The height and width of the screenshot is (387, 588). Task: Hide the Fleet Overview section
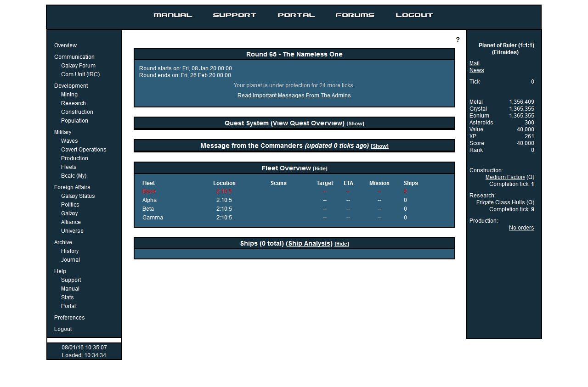point(320,169)
